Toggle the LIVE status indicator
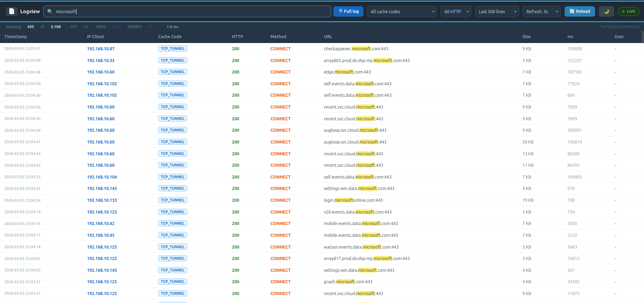 click(629, 11)
